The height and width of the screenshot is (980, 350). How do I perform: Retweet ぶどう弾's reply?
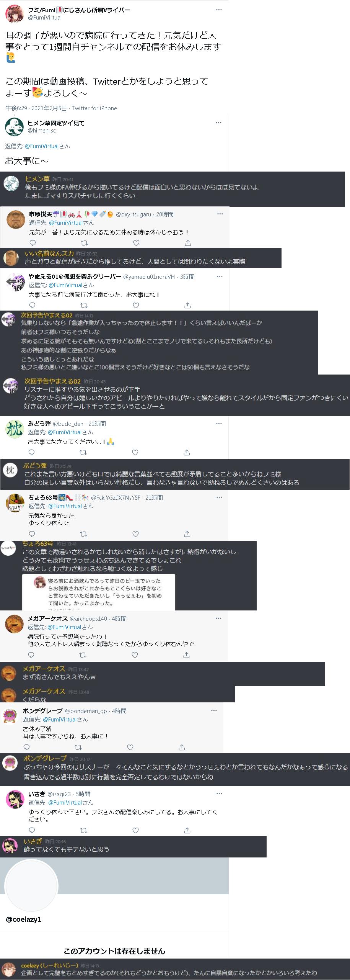pos(83,452)
